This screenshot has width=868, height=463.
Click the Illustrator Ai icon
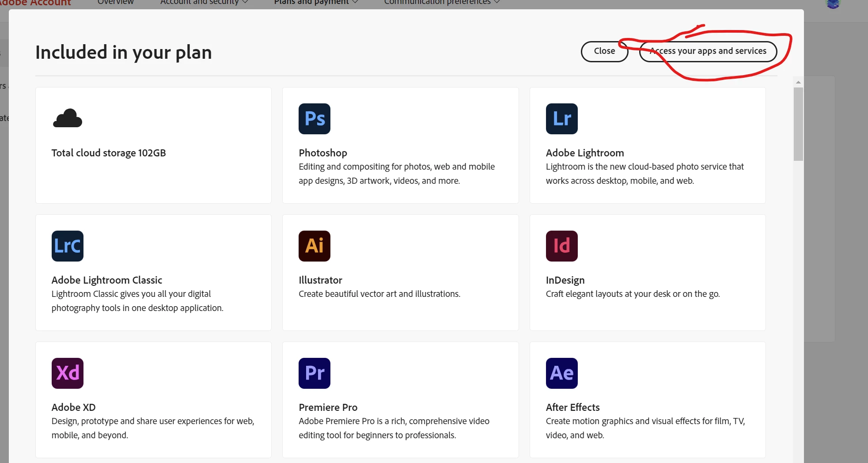pyautogui.click(x=315, y=246)
